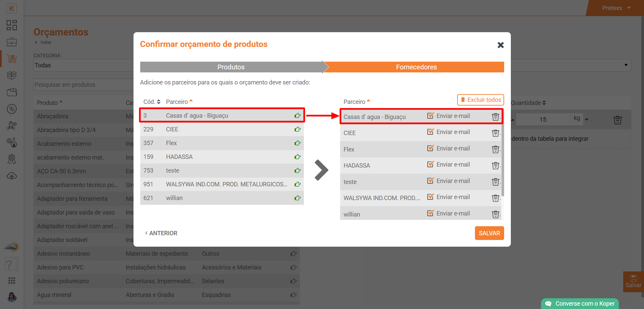This screenshot has height=309, width=644.
Task: Open the percent discount sidebar icon
Action: [x=12, y=109]
